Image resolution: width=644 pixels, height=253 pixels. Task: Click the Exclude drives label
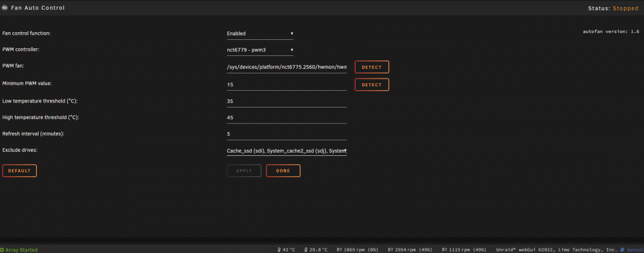pyautogui.click(x=20, y=151)
